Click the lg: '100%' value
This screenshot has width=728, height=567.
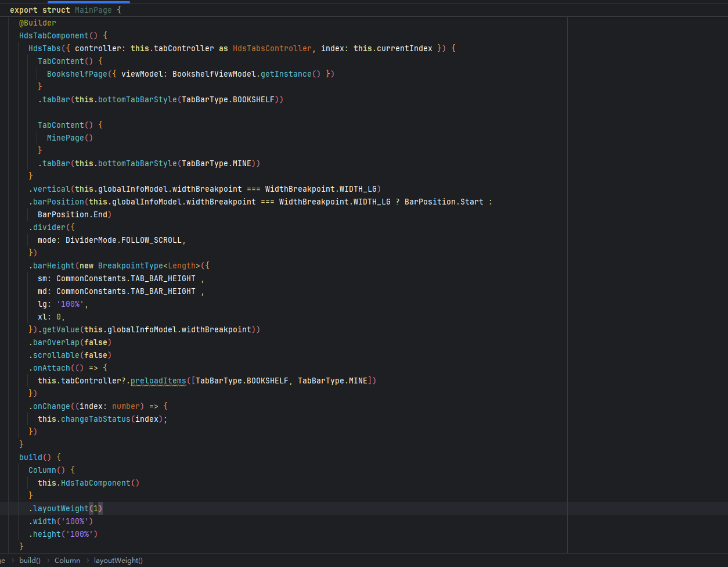(x=70, y=304)
